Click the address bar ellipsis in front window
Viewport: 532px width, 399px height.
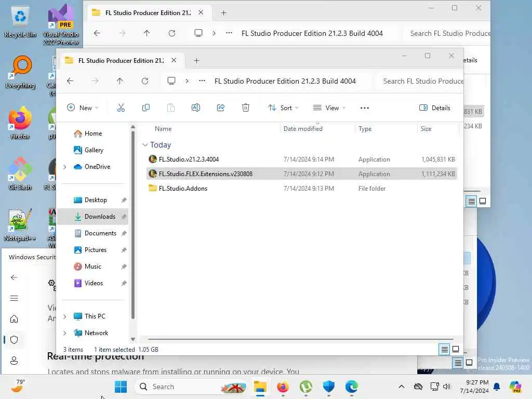[202, 81]
